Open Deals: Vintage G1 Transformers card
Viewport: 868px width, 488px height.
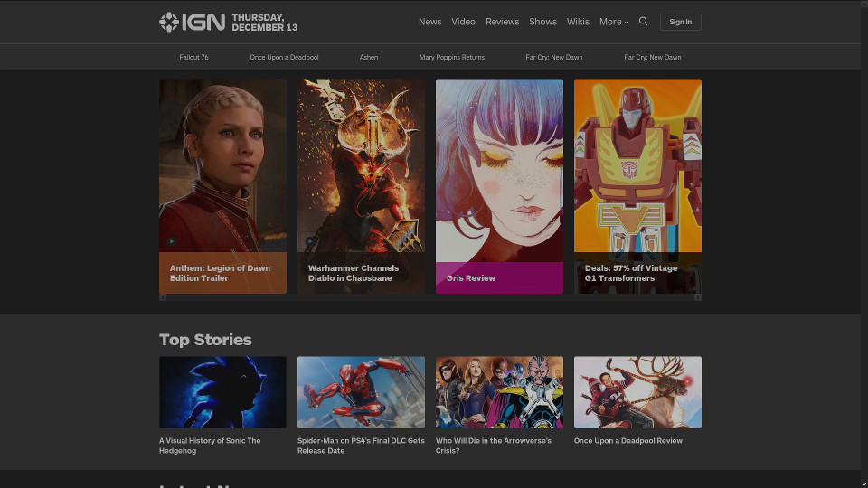coord(637,186)
